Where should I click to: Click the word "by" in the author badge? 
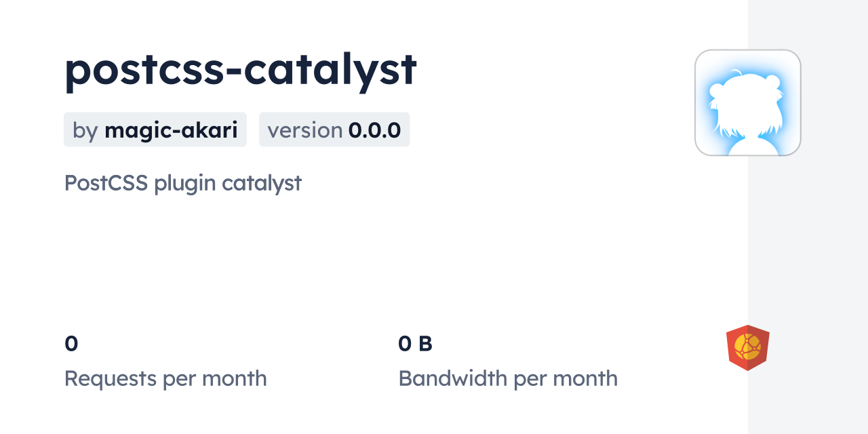85,130
